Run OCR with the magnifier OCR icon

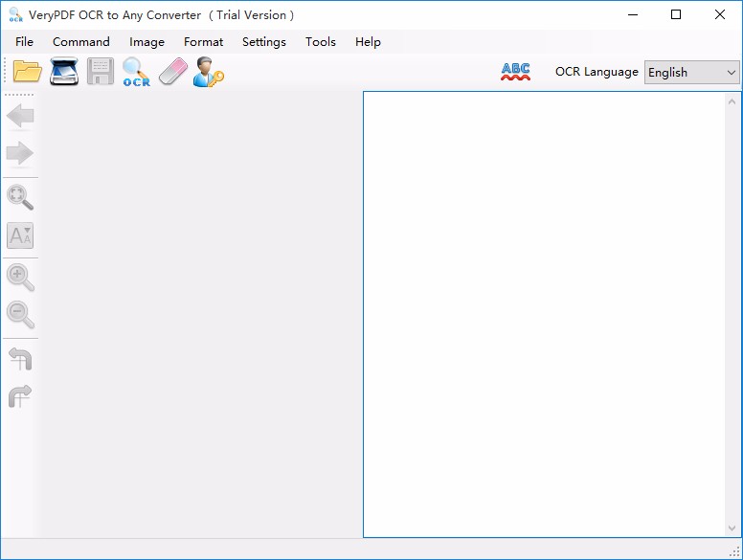[137, 72]
